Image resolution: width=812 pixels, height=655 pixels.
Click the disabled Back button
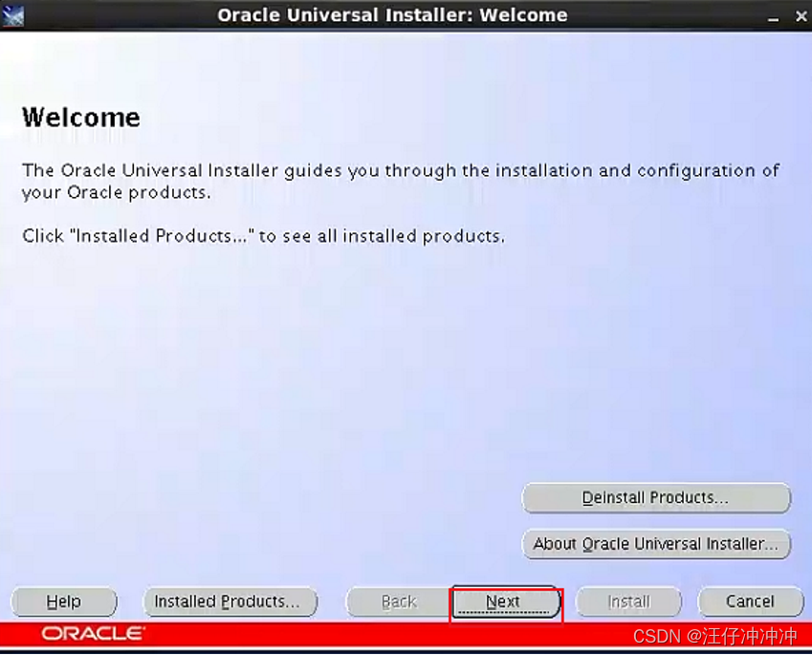(x=396, y=601)
